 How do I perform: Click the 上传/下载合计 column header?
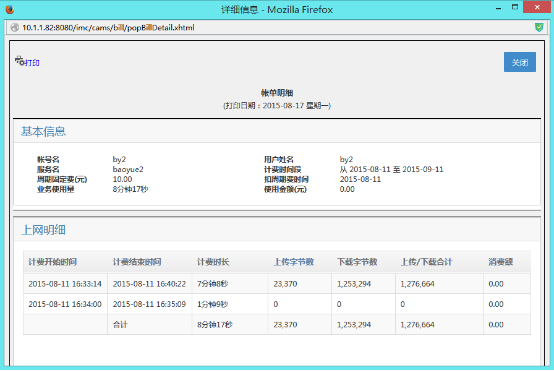coord(426,262)
